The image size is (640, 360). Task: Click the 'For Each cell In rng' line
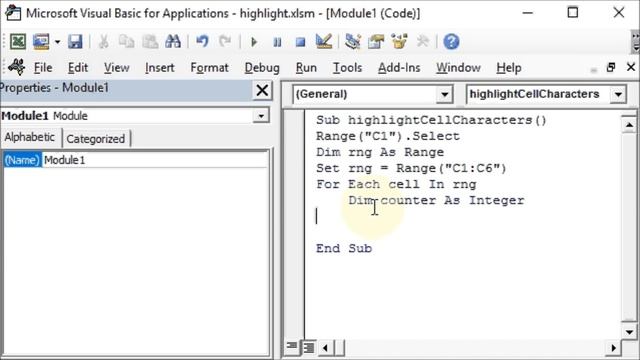[396, 184]
